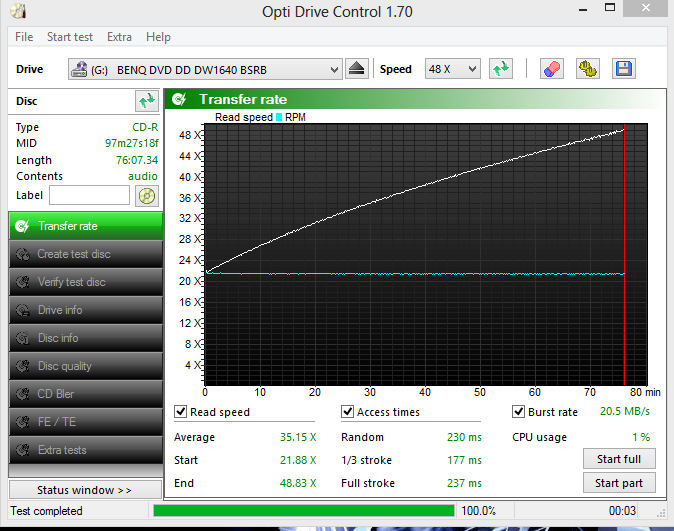Open the FE / TE test

(86, 422)
